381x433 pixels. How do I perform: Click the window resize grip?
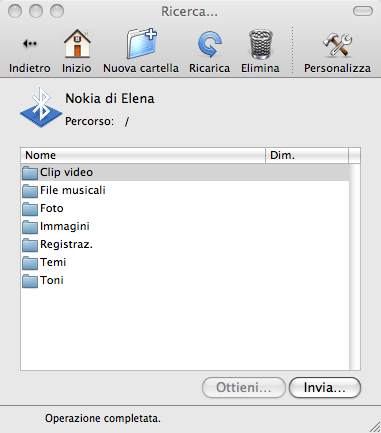[374, 426]
